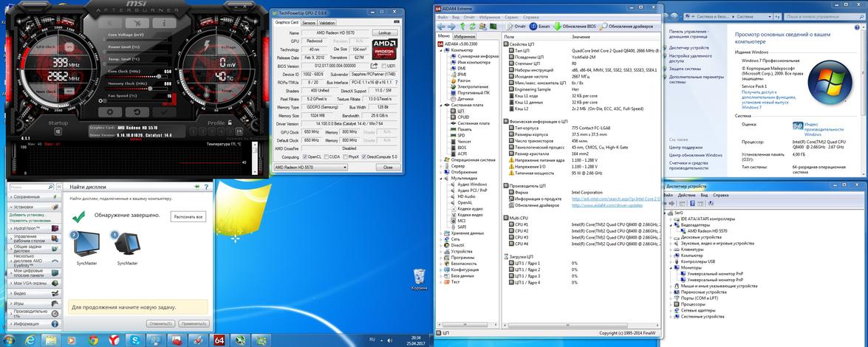Collapse Компьютер node in AIDA64 tree
Viewport: 868px width, 347px height.
442,49
